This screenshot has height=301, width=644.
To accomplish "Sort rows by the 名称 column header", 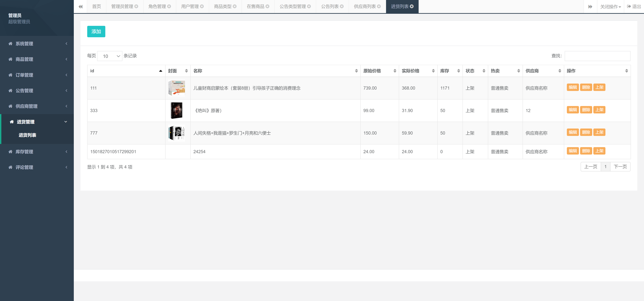I will (198, 71).
